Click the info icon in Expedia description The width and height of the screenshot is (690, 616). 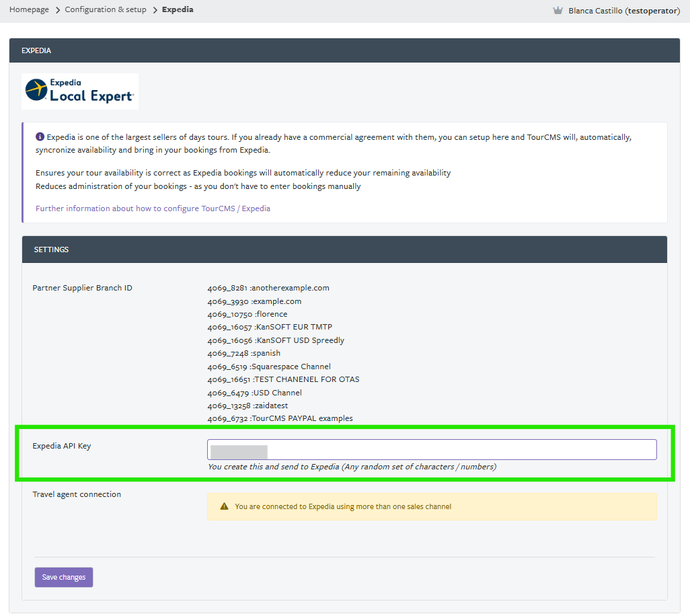[40, 137]
